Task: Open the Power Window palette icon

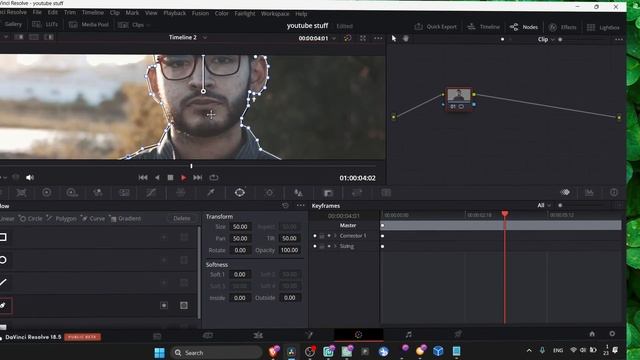Action: coord(240,193)
